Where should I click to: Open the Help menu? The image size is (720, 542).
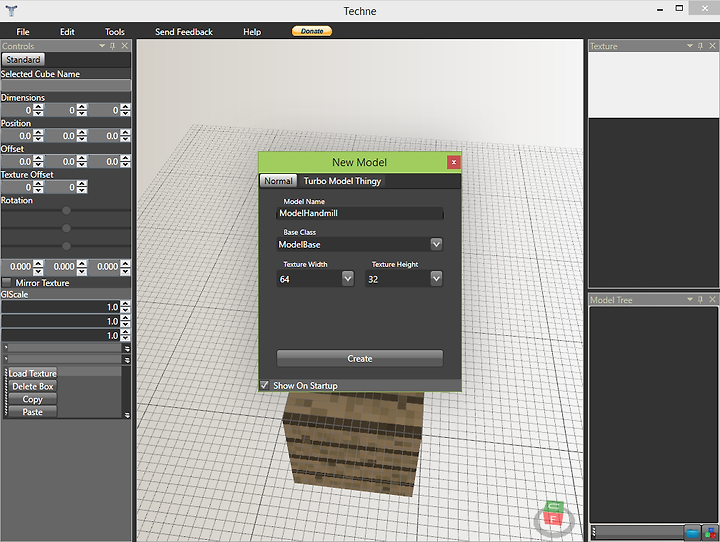tap(252, 32)
